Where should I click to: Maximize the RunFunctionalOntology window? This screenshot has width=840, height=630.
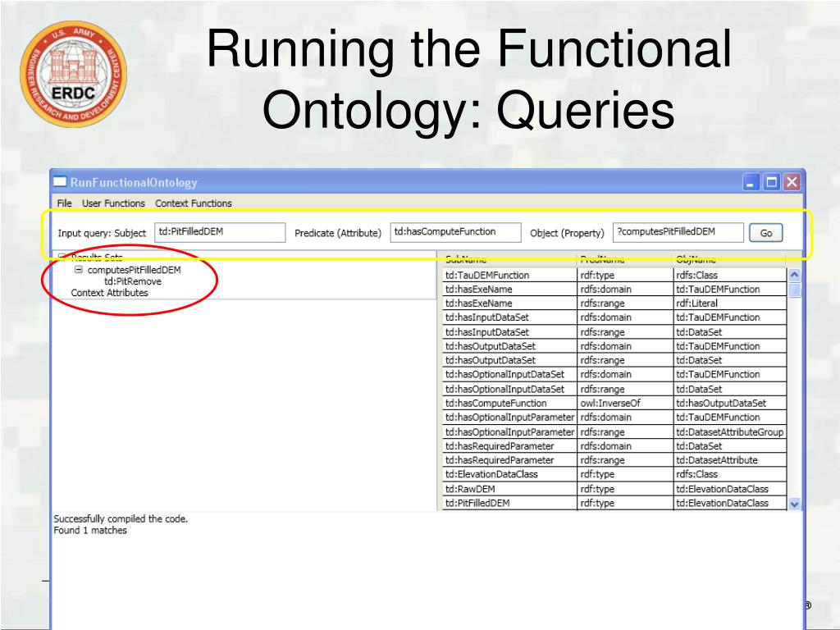[x=771, y=182]
